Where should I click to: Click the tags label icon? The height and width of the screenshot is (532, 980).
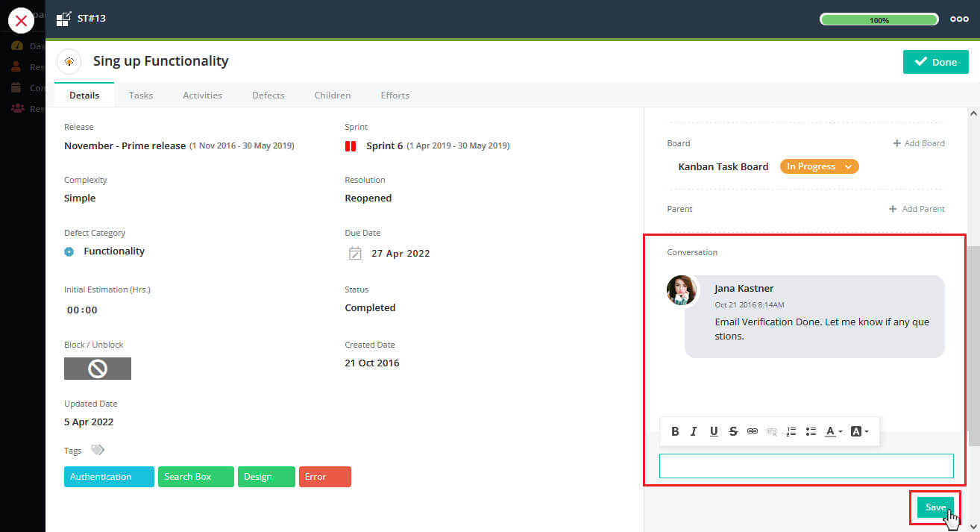[x=98, y=450]
